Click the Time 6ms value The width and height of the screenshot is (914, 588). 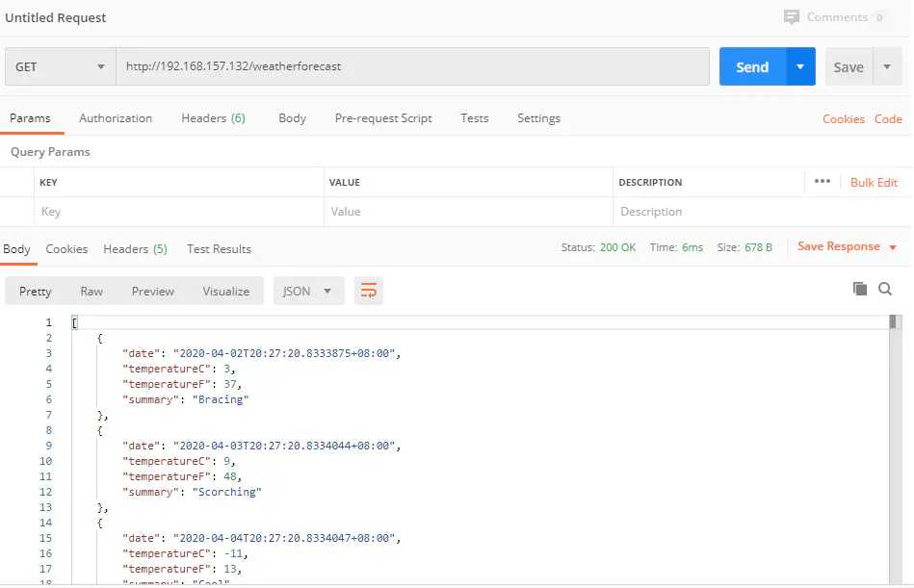pos(692,247)
